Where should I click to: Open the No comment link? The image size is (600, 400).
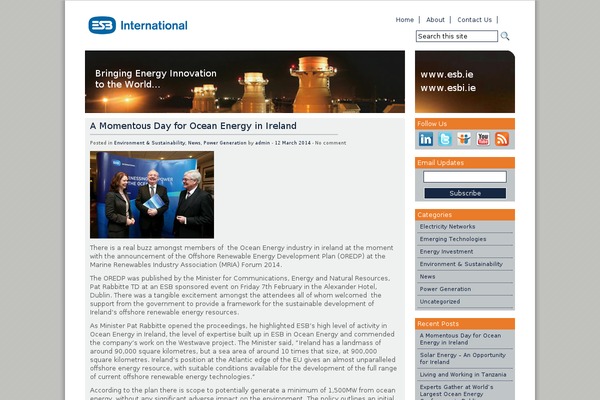[x=330, y=143]
